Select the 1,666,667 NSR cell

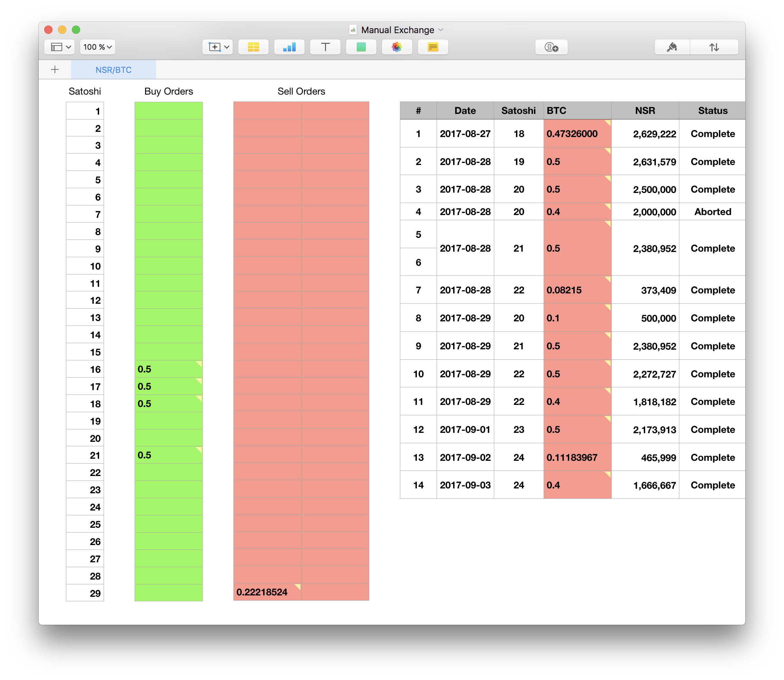coord(645,485)
